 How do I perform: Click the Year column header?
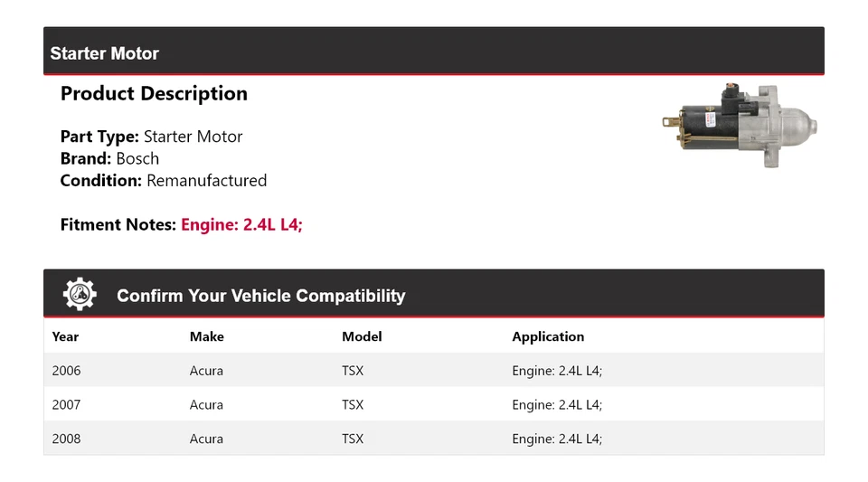tap(65, 336)
